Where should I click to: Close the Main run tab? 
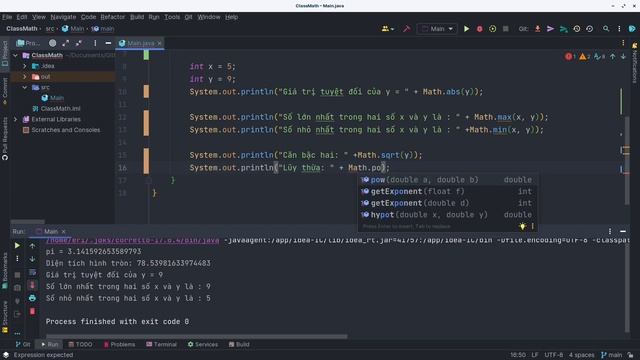(63, 231)
